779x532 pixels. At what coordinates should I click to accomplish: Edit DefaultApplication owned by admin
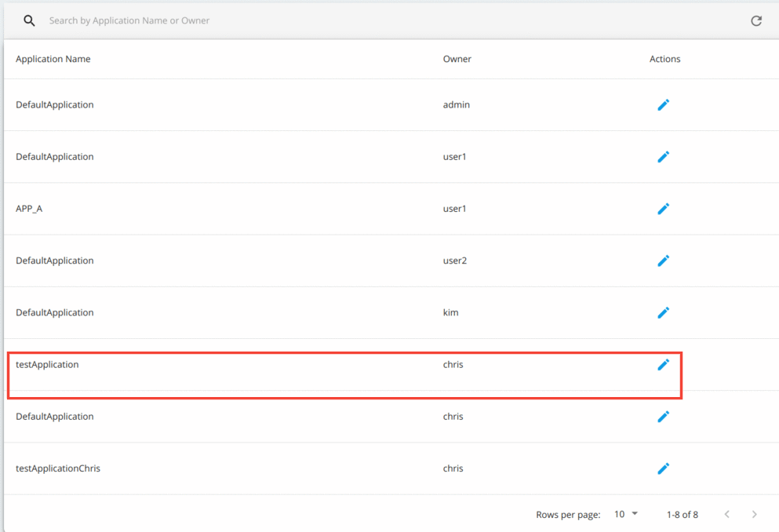tap(663, 104)
